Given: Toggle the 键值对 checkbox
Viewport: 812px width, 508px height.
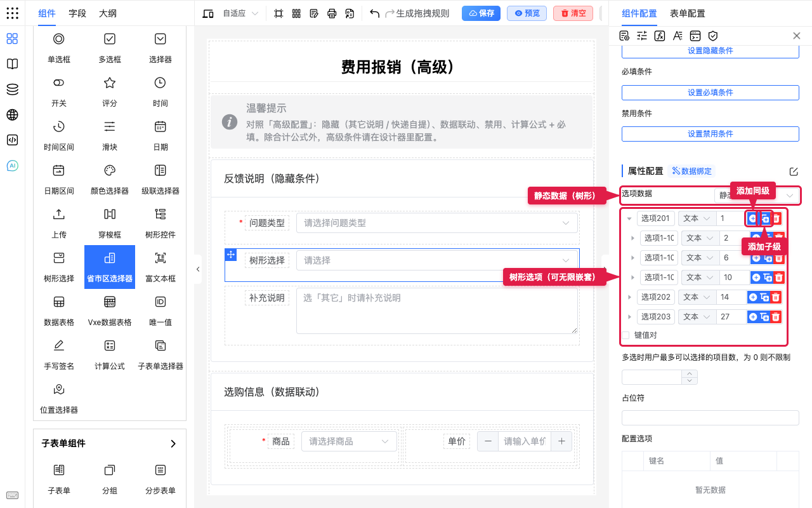Looking at the screenshot, I should point(625,335).
